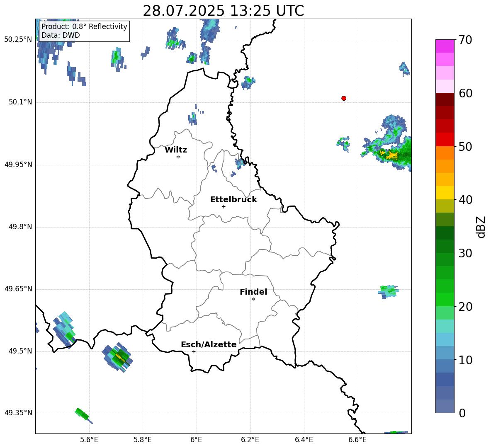Click the 49.95°N latitude label
491x448 pixels.
(x=18, y=165)
